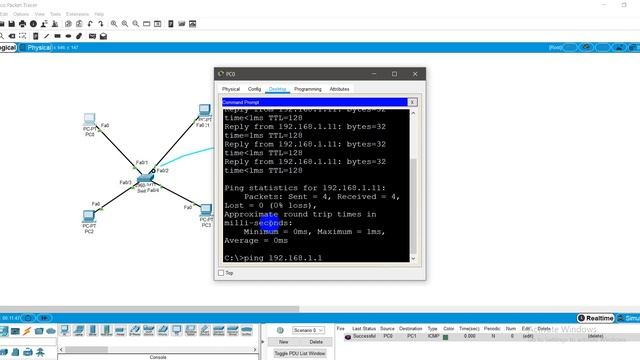This screenshot has height=360, width=640.
Task: Click the PC0 computer in topology
Action: click(89, 119)
